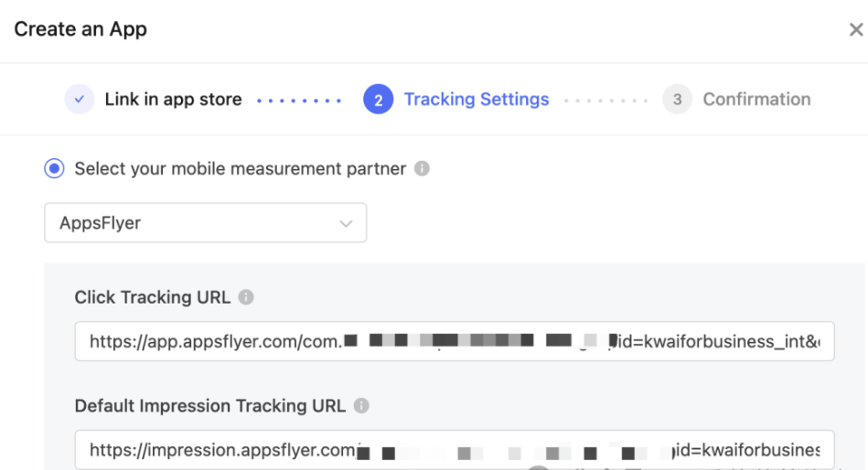Focus the Click Tracking URL input field
Viewport: 868px width, 470px height.
(x=455, y=341)
